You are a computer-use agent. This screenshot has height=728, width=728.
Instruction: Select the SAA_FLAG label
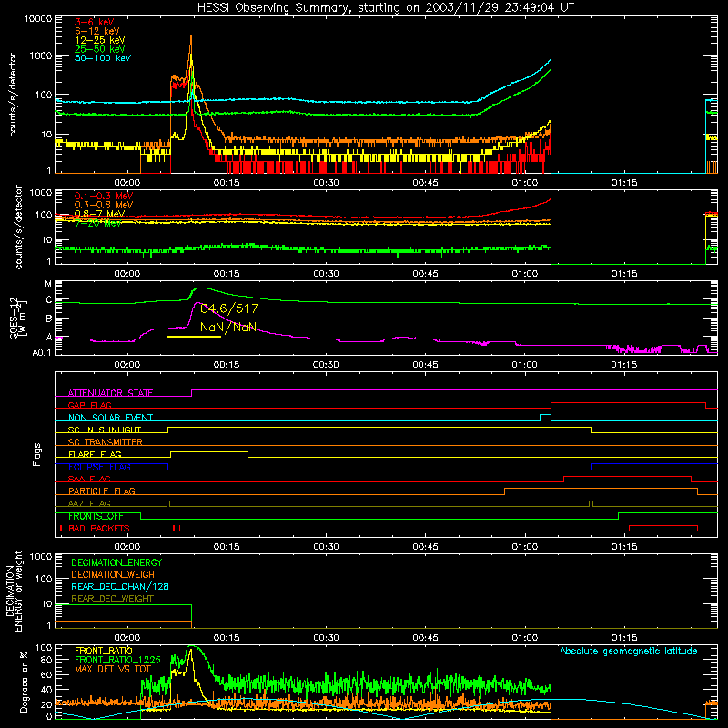click(x=89, y=479)
